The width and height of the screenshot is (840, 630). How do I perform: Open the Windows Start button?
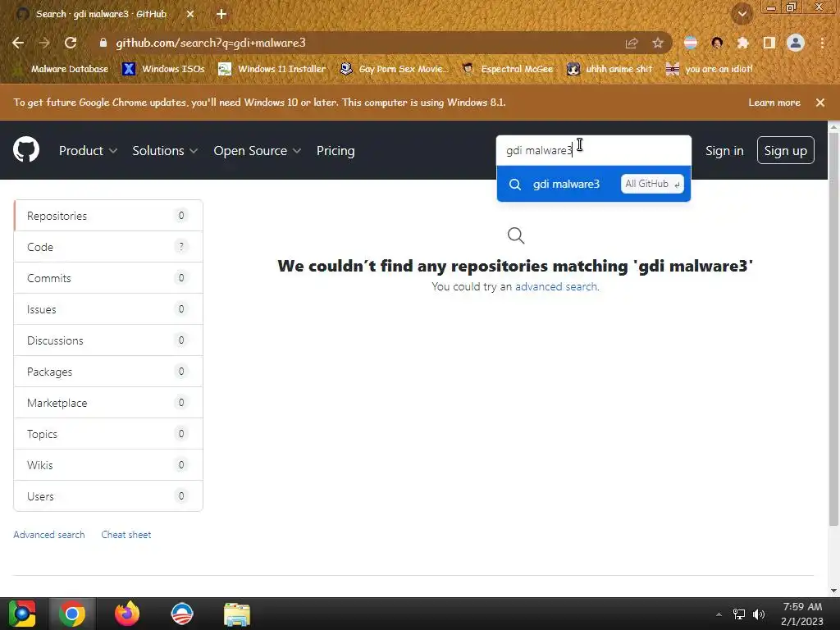point(22,614)
